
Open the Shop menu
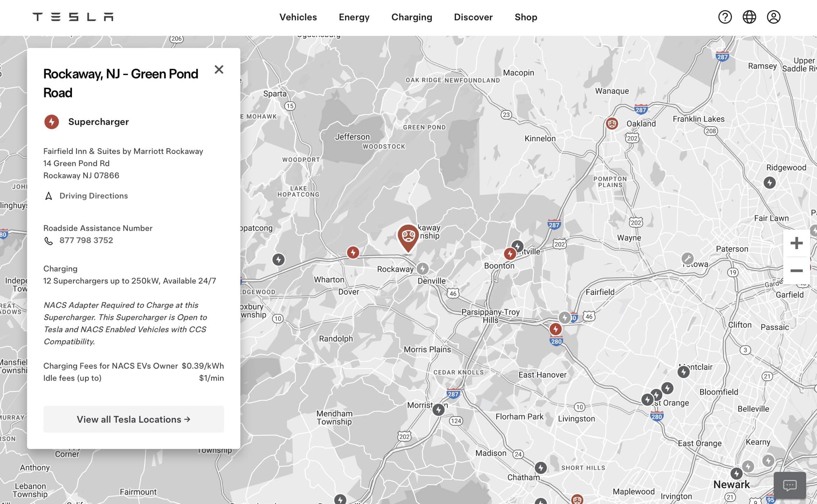526,17
